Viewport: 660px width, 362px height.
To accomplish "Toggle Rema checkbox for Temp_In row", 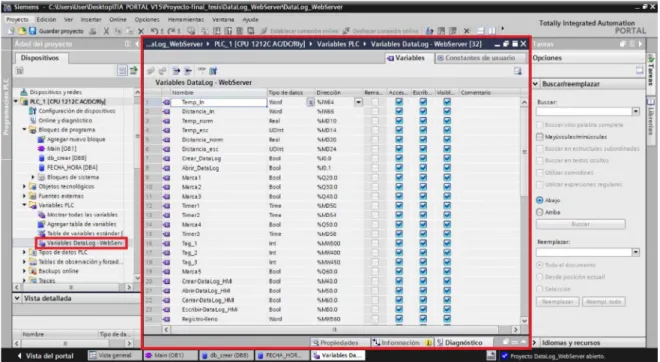I will (x=375, y=102).
